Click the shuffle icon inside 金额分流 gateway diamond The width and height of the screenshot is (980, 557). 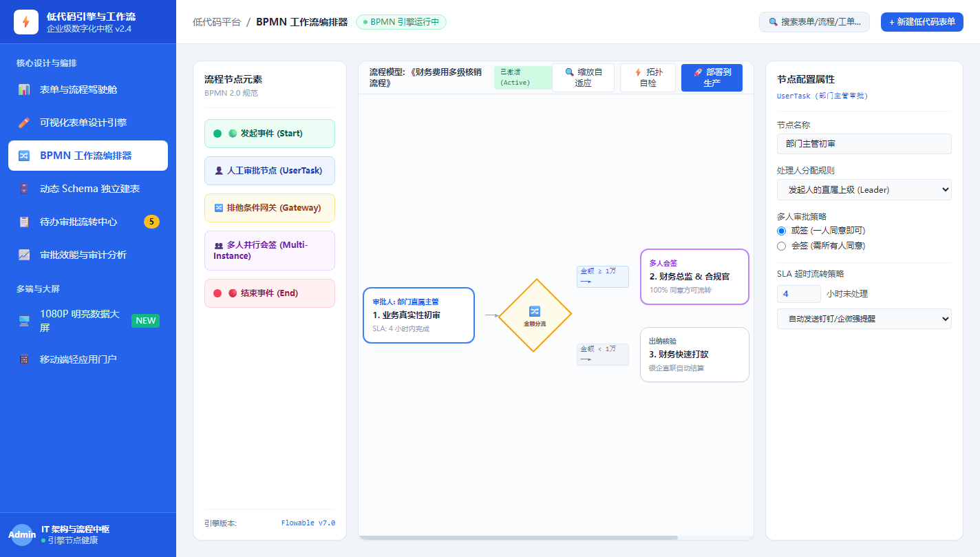tap(535, 311)
